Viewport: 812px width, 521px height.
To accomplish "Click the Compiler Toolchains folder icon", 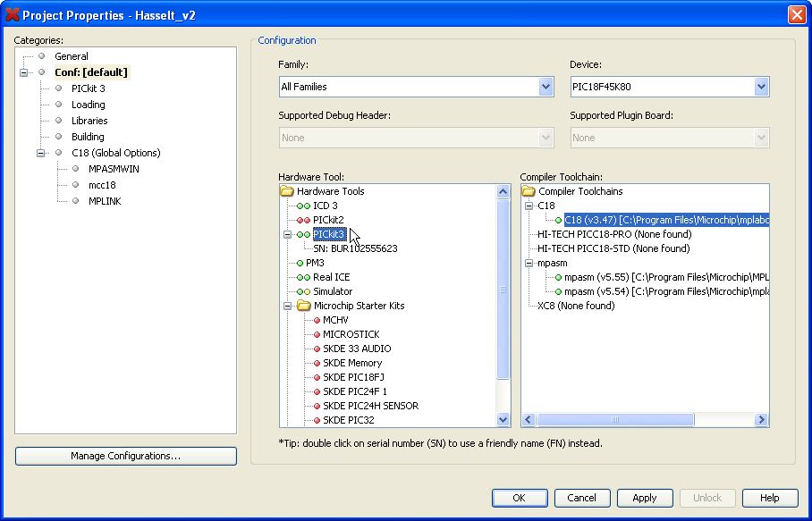I will 529,191.
